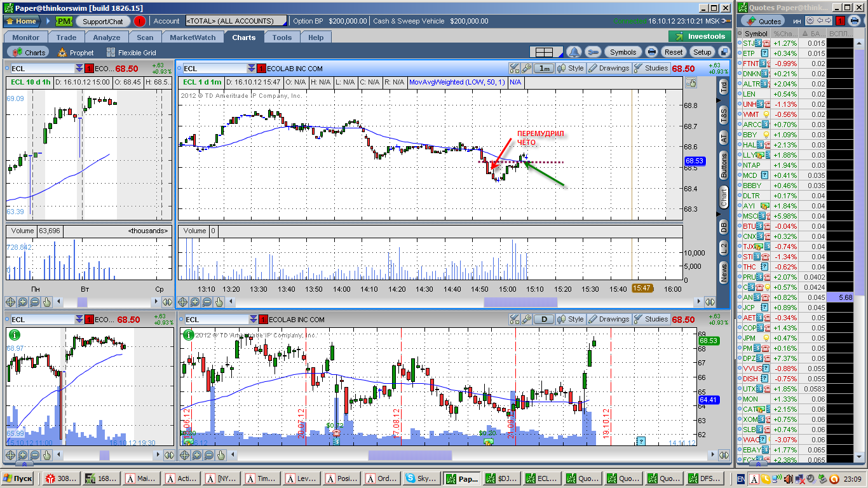
Task: Click the zoom-out magnifier under the 1m chart
Action: [x=208, y=302]
